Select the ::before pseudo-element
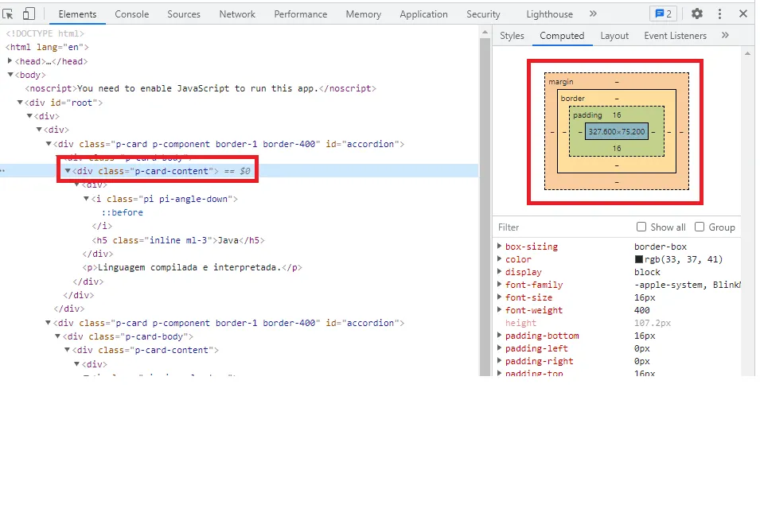760x532 pixels. 122,212
